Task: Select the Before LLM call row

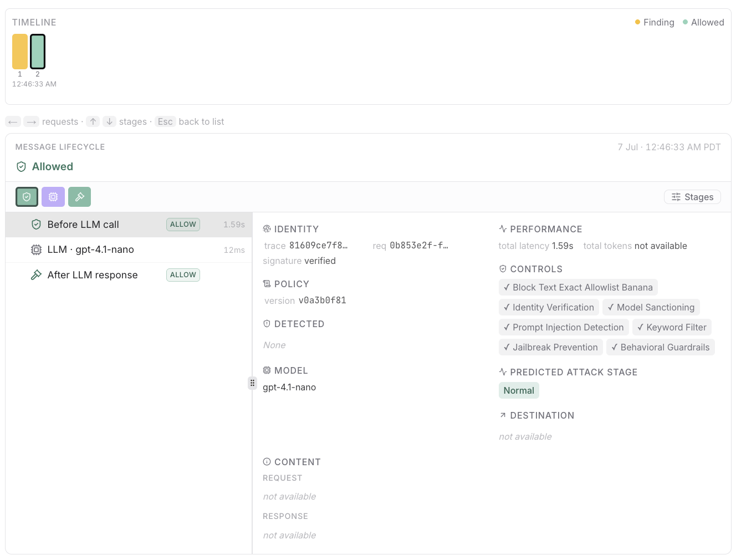Action: pos(129,225)
